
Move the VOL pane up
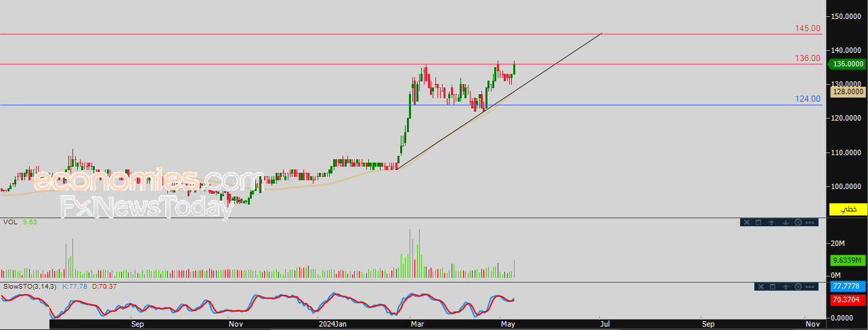pyautogui.click(x=771, y=222)
